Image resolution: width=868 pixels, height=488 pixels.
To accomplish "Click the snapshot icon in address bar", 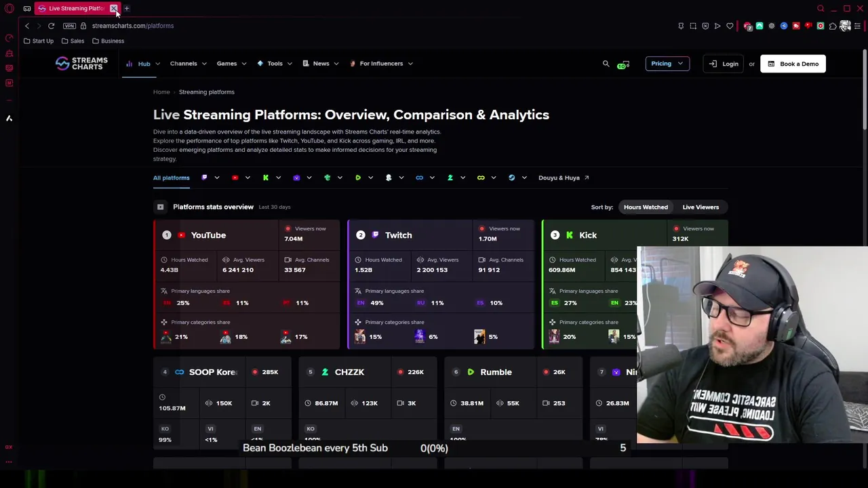I will [x=693, y=26].
